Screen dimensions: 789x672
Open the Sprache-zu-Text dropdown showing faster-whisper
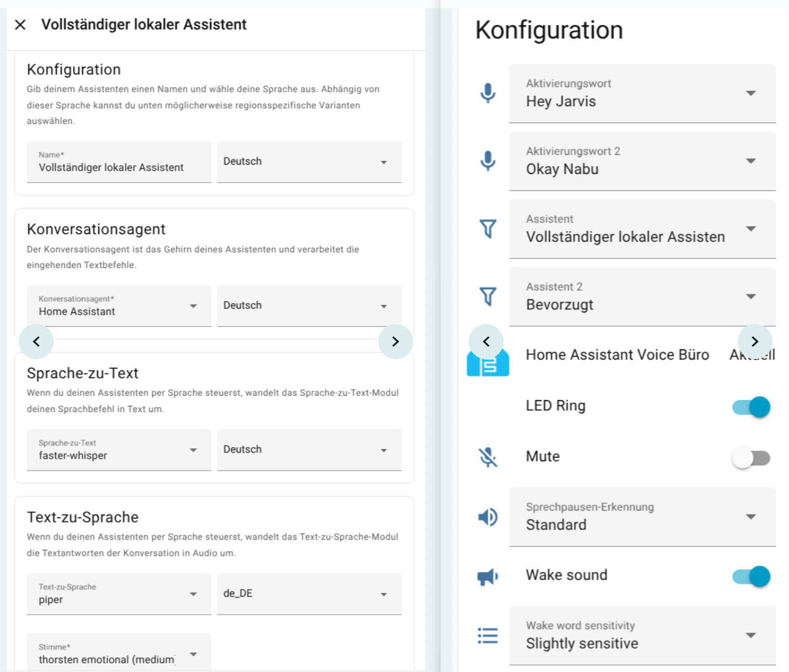(x=119, y=450)
